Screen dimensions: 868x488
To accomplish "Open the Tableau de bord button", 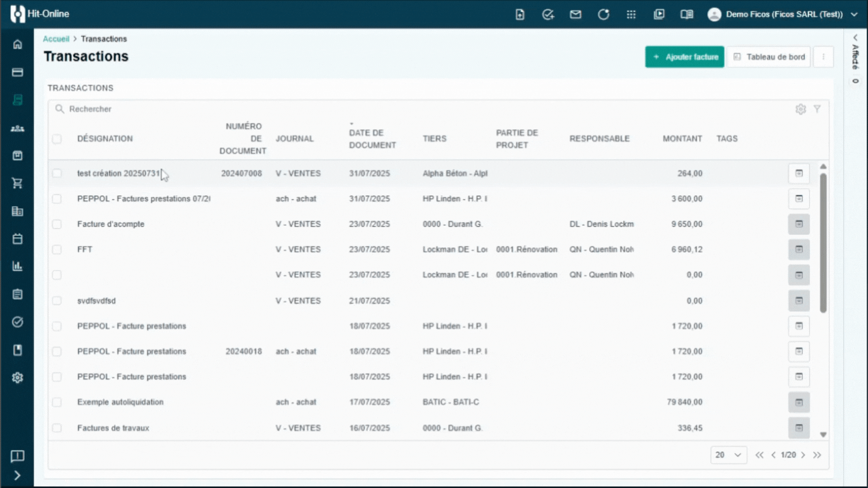I will (769, 57).
